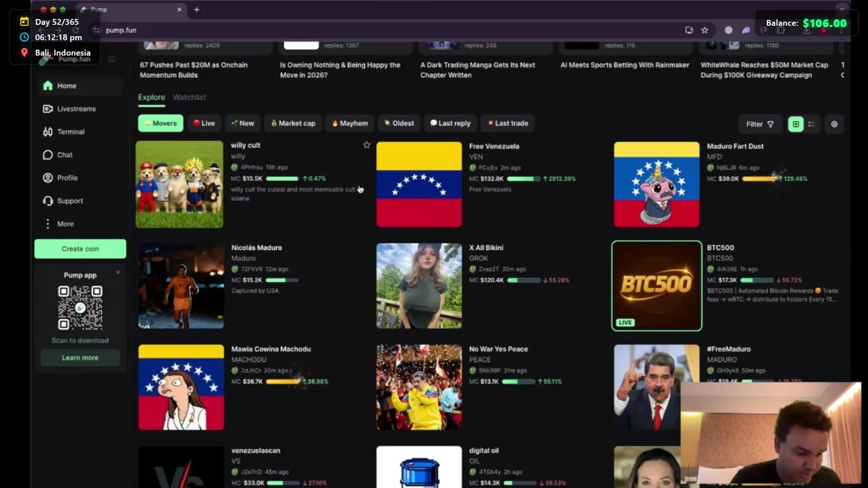Open 'WhiteWhale Reaches $50M Market Cap' headline
The height and width of the screenshot is (488, 868).
[x=764, y=70]
